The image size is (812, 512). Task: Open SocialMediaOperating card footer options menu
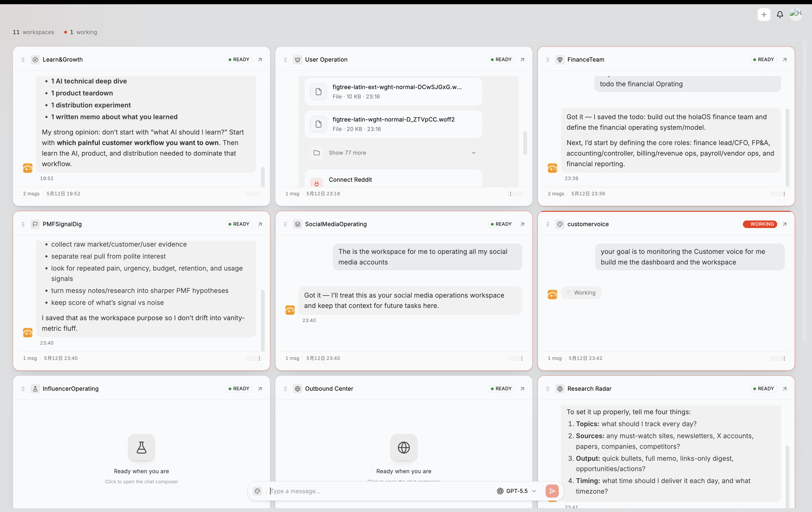(x=521, y=358)
